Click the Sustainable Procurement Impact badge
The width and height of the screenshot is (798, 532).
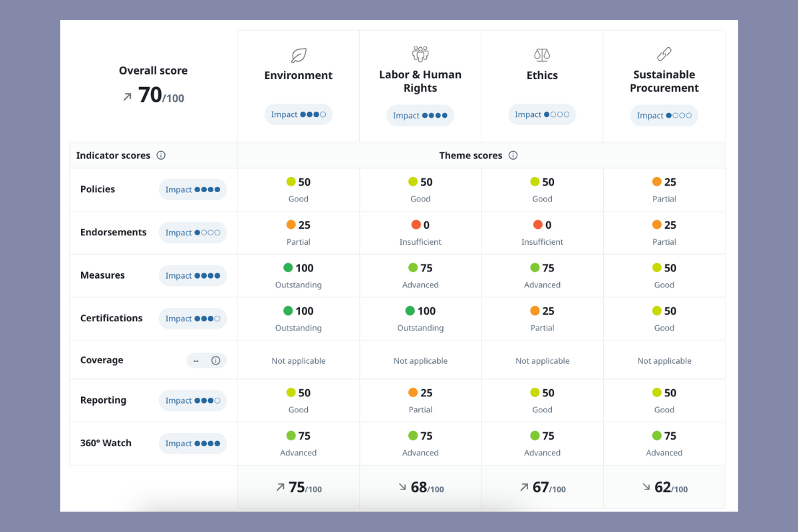pyautogui.click(x=664, y=115)
